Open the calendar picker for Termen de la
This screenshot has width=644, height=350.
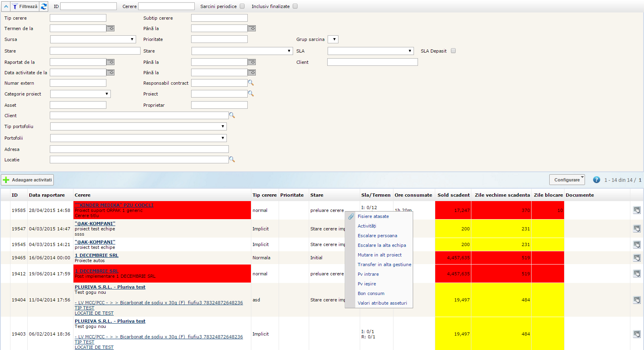coord(110,28)
